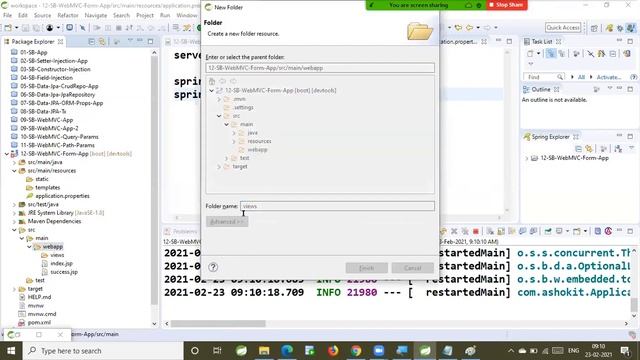The height and width of the screenshot is (360, 640).
Task: Click the Folder name input field
Action: 337,206
